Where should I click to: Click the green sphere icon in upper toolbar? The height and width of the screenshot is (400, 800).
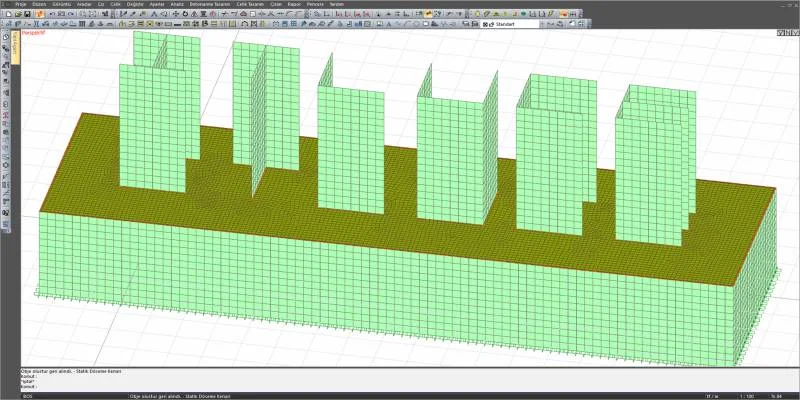[x=523, y=14]
